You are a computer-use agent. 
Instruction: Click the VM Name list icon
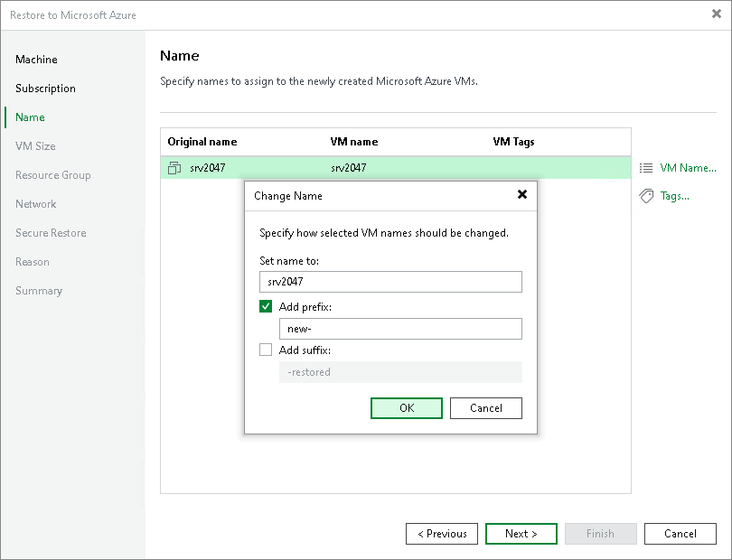pos(646,168)
